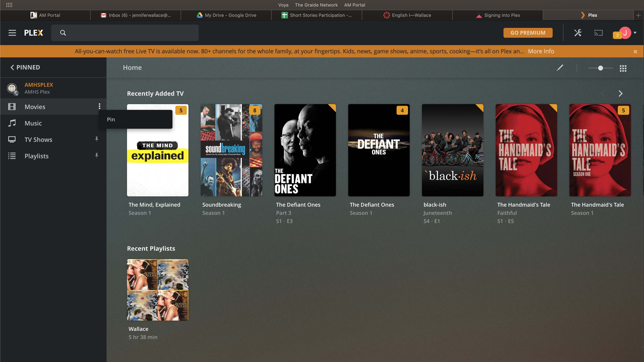
Task: Click Juneteenth episode title
Action: [x=438, y=213]
